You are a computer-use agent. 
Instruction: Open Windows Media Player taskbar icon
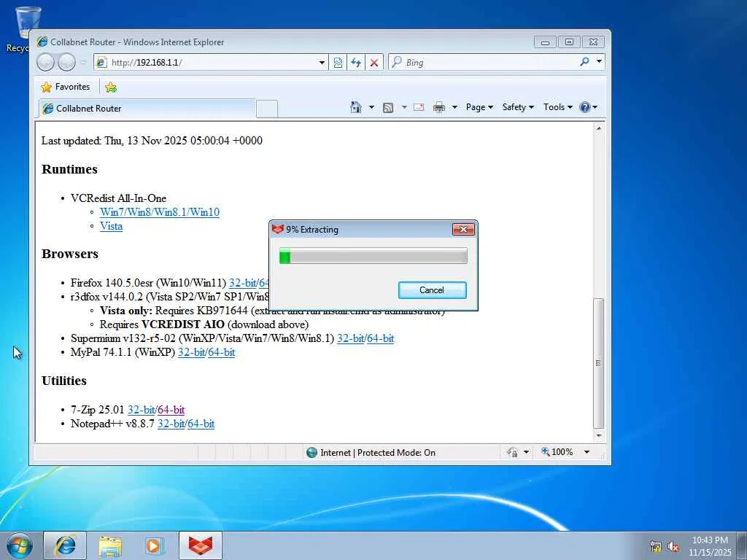click(155, 545)
